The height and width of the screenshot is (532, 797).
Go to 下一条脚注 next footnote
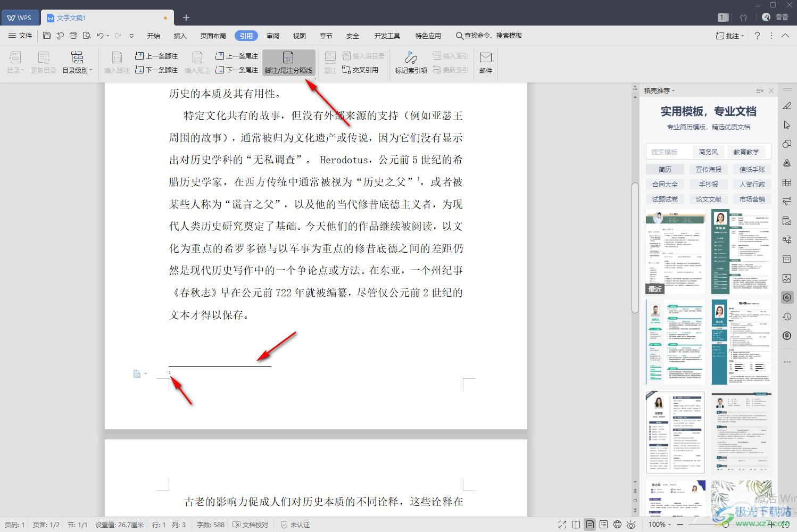156,70
